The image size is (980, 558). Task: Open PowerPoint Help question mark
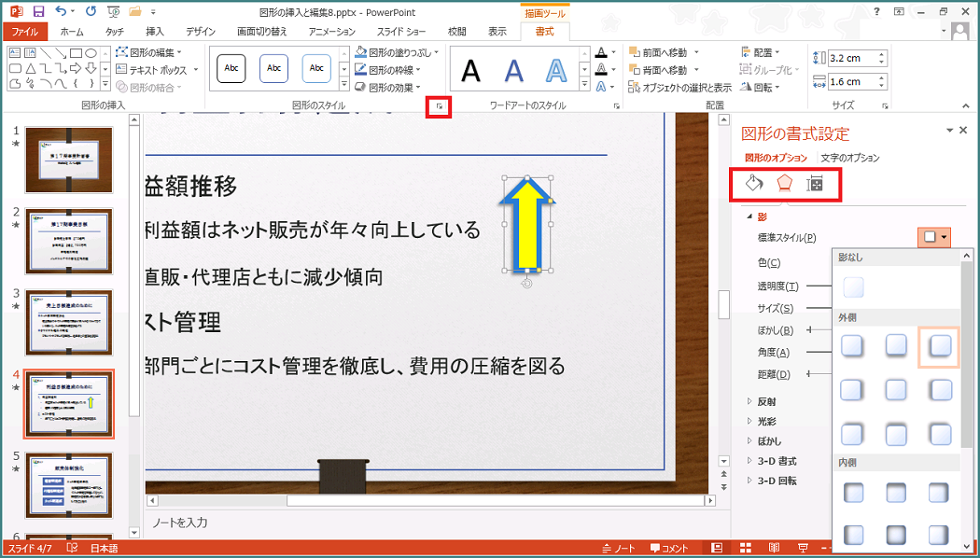tap(877, 12)
